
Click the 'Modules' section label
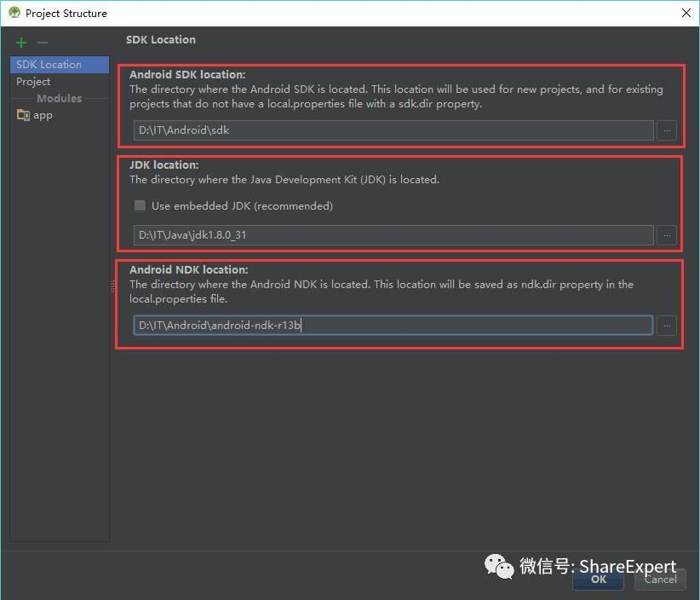pos(60,98)
